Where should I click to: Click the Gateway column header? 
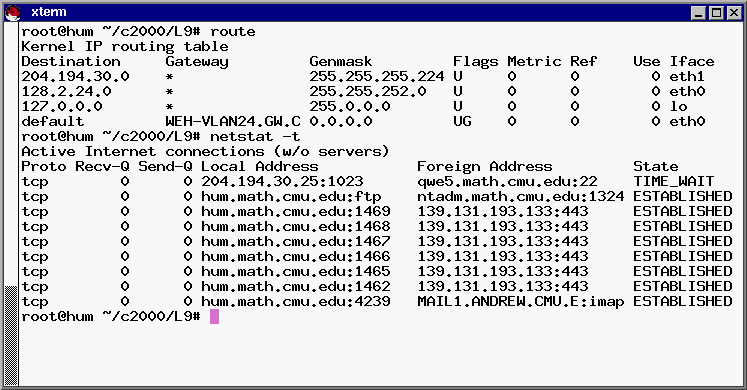(197, 61)
